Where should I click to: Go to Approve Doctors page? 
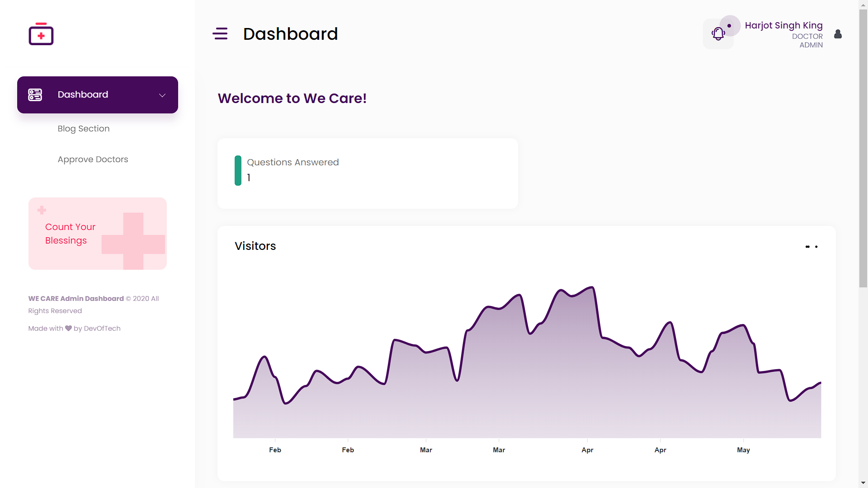tap(93, 160)
